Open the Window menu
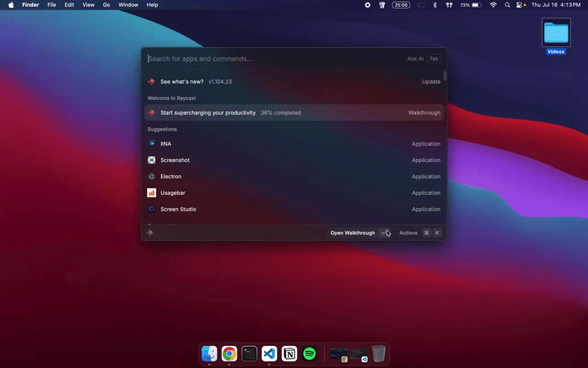This screenshot has width=588, height=368. 128,5
